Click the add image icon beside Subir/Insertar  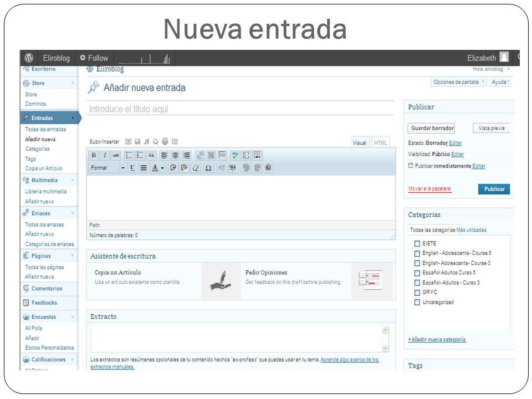128,141
